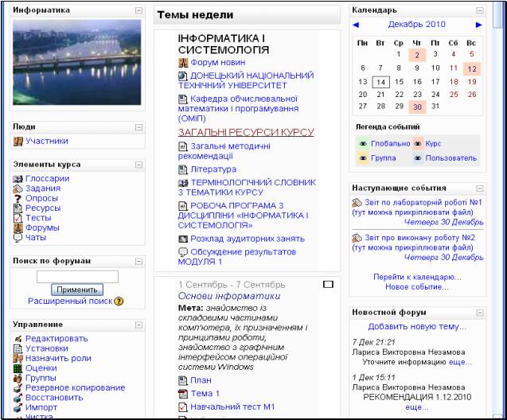This screenshot has height=420, width=507.
Task: Click the question mark icon beside Опросы
Action: (18, 198)
